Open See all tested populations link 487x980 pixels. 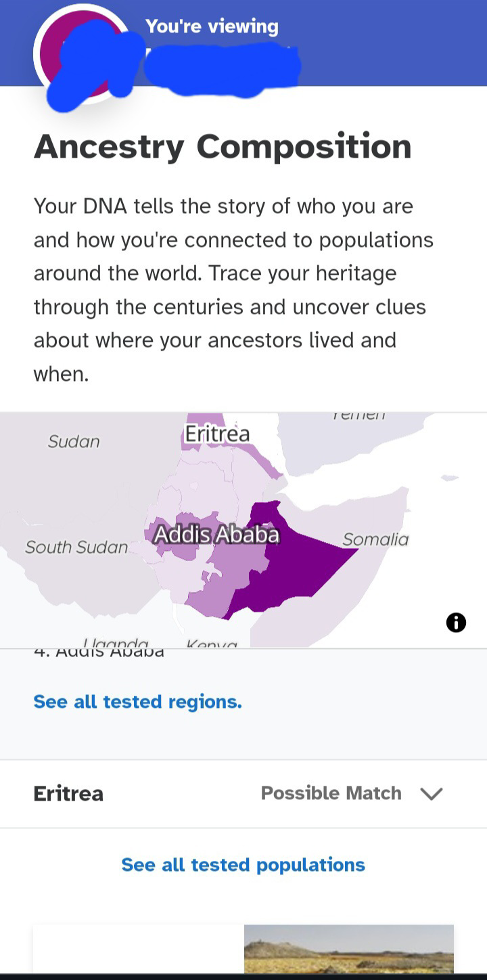pos(243,864)
